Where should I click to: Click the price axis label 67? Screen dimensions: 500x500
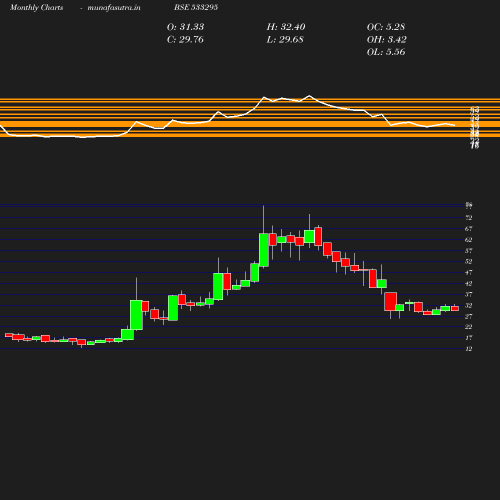tap(469, 229)
